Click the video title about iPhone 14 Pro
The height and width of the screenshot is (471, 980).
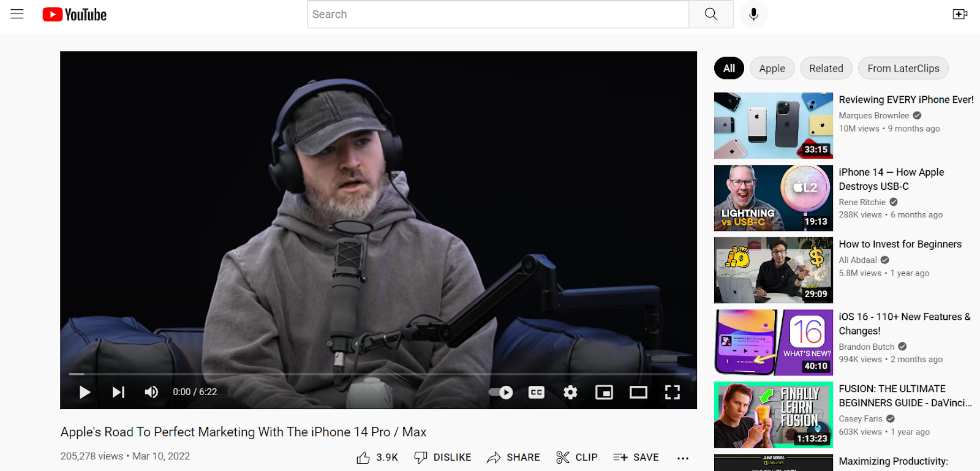click(x=243, y=432)
